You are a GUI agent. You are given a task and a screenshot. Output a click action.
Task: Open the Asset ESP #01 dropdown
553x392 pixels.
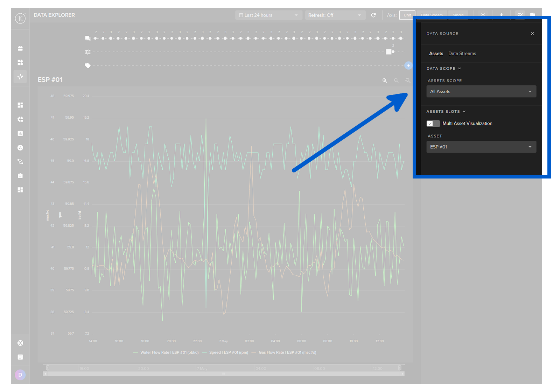point(481,147)
